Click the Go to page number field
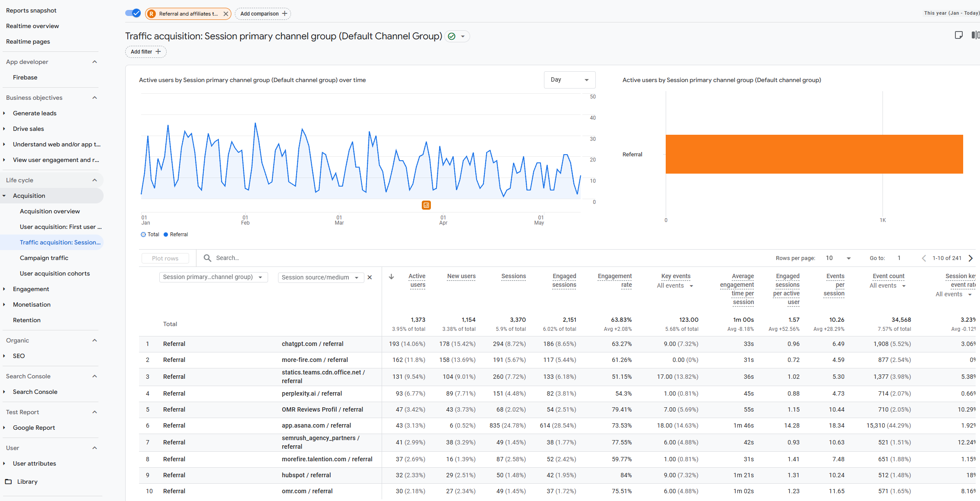Viewport: 980px width, 501px height. (900, 258)
